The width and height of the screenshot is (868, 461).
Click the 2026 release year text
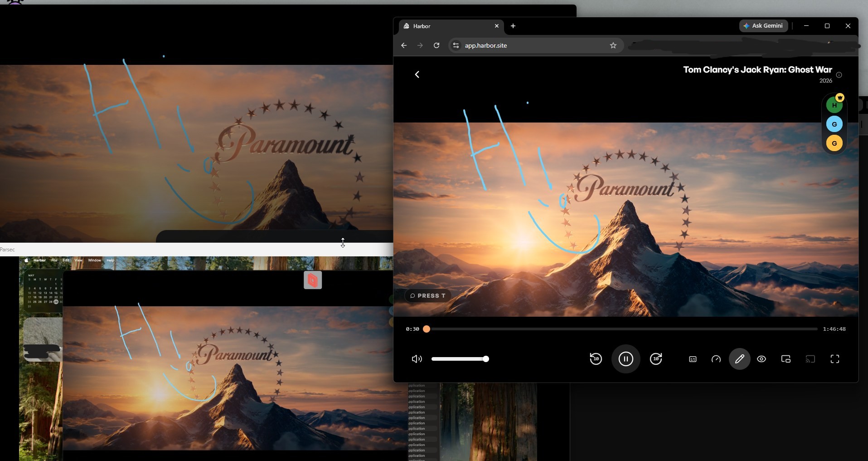[x=825, y=81]
